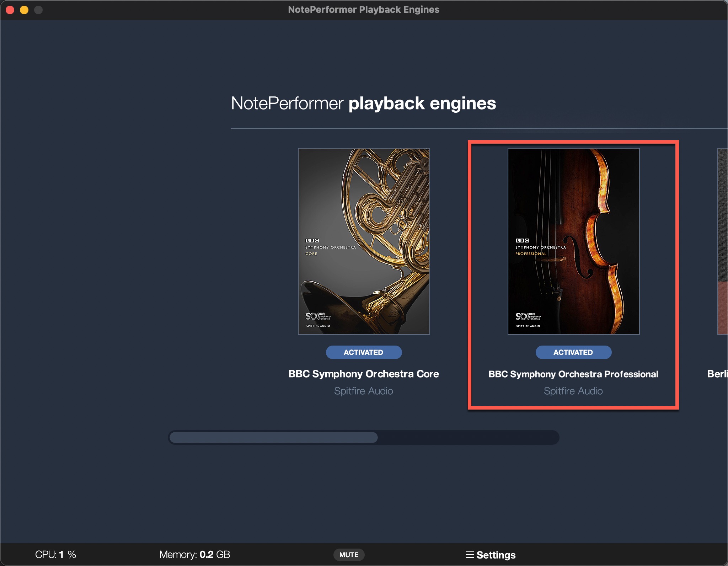
Task: Open the Settings menu
Action: (491, 555)
